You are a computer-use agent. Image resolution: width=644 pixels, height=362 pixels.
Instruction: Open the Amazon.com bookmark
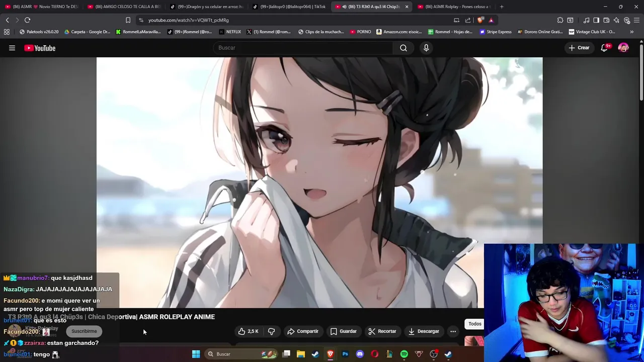pyautogui.click(x=399, y=32)
